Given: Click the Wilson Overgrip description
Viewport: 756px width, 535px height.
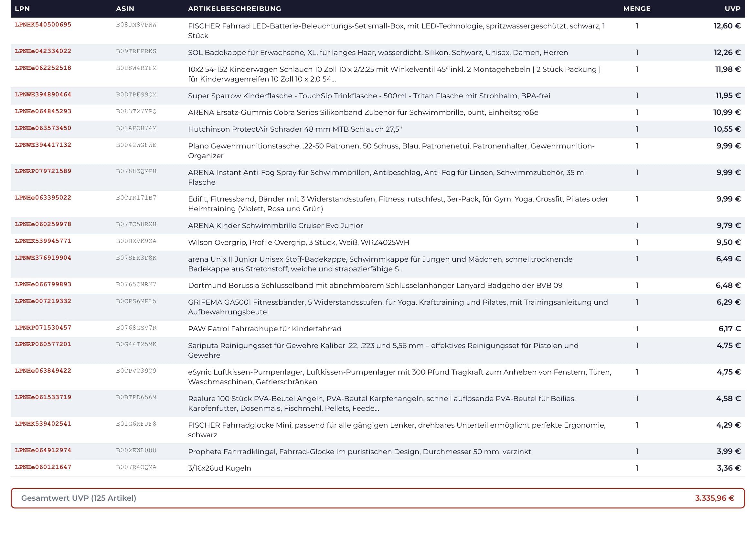Looking at the screenshot, I should tap(299, 243).
